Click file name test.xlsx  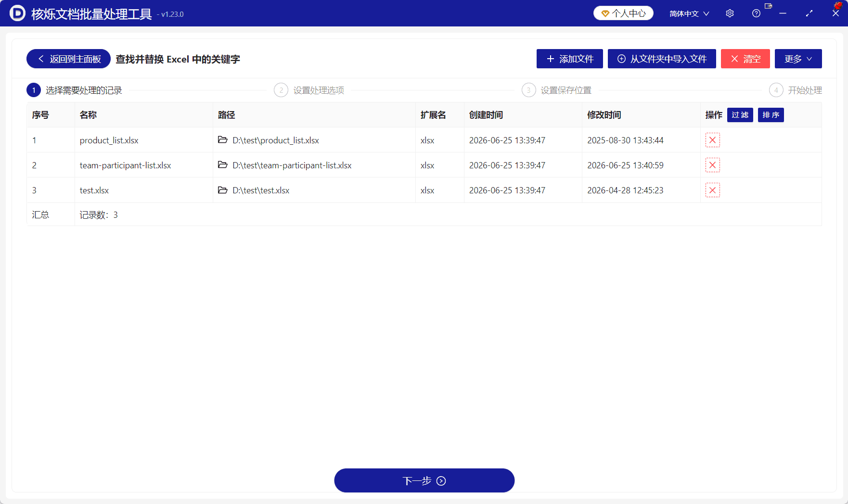point(94,190)
